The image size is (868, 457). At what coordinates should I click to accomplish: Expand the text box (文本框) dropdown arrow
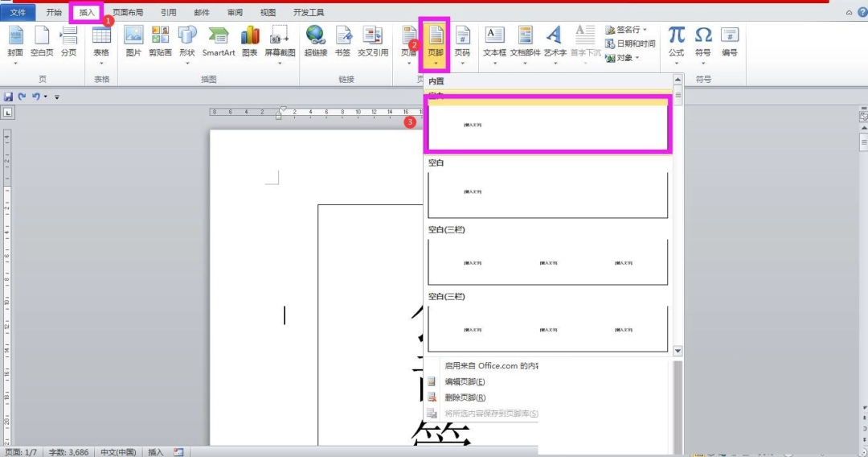[494, 63]
